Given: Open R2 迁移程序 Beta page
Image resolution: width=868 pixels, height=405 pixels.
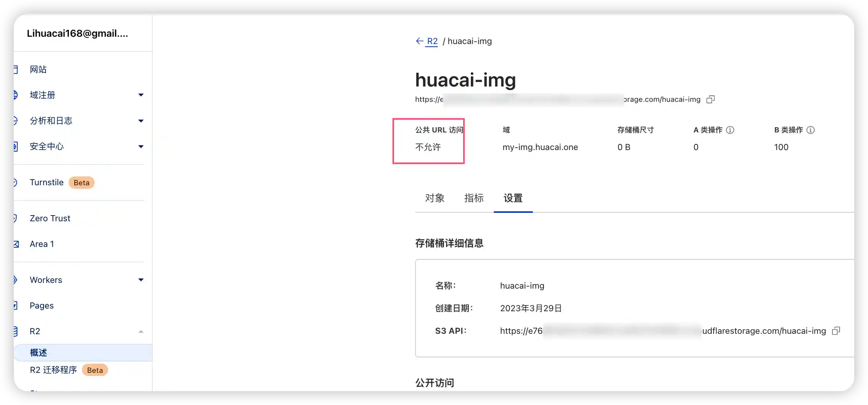Looking at the screenshot, I should click(54, 370).
